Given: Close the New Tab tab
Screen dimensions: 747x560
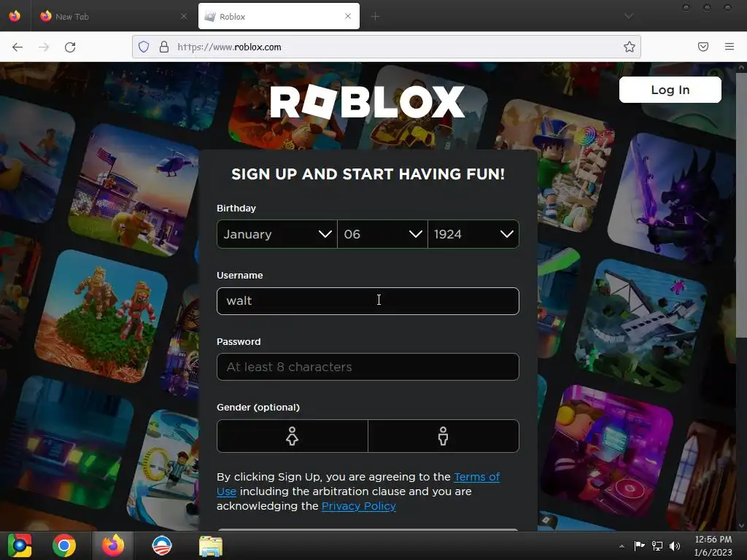Looking at the screenshot, I should point(184,16).
